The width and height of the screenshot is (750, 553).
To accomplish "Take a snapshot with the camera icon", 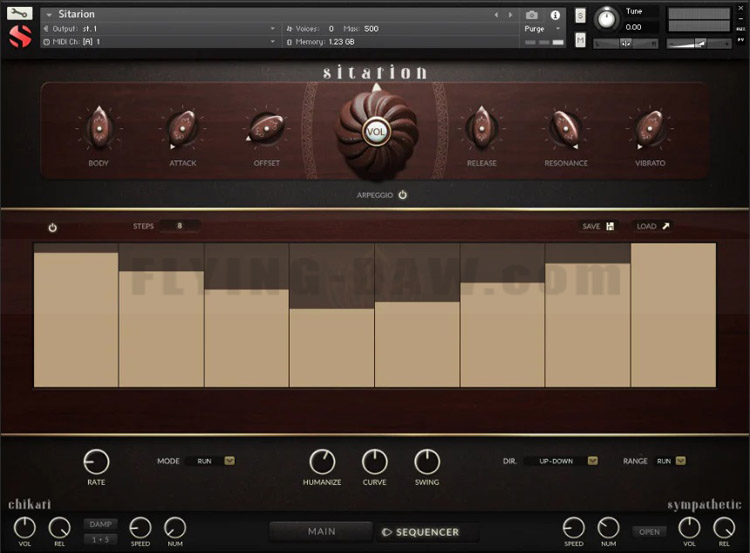I will point(531,15).
